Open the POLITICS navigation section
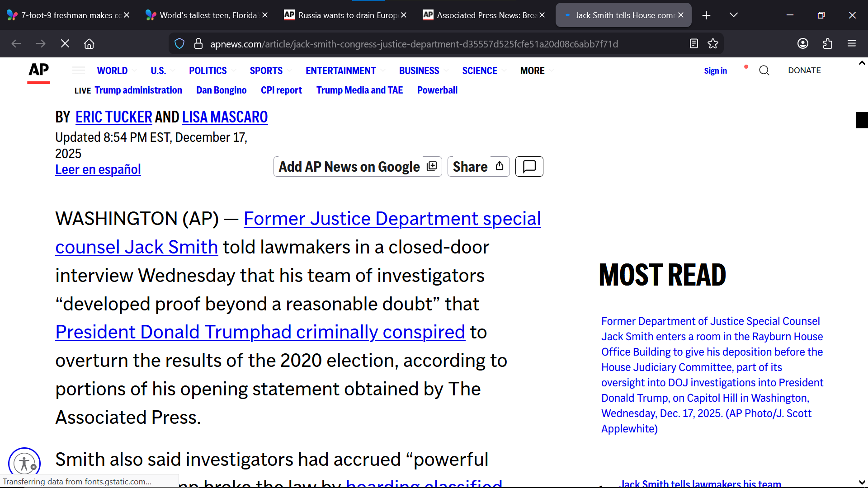Image resolution: width=868 pixels, height=488 pixels. click(x=208, y=71)
